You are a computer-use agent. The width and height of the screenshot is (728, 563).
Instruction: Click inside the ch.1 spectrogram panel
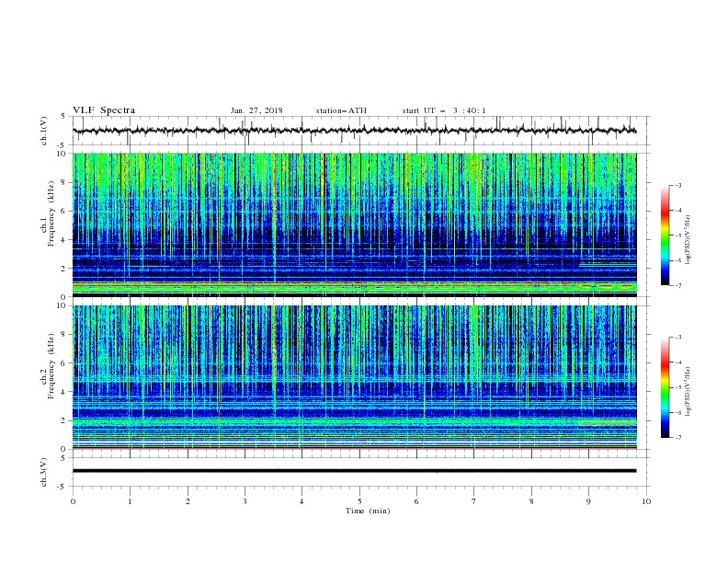coord(354,224)
